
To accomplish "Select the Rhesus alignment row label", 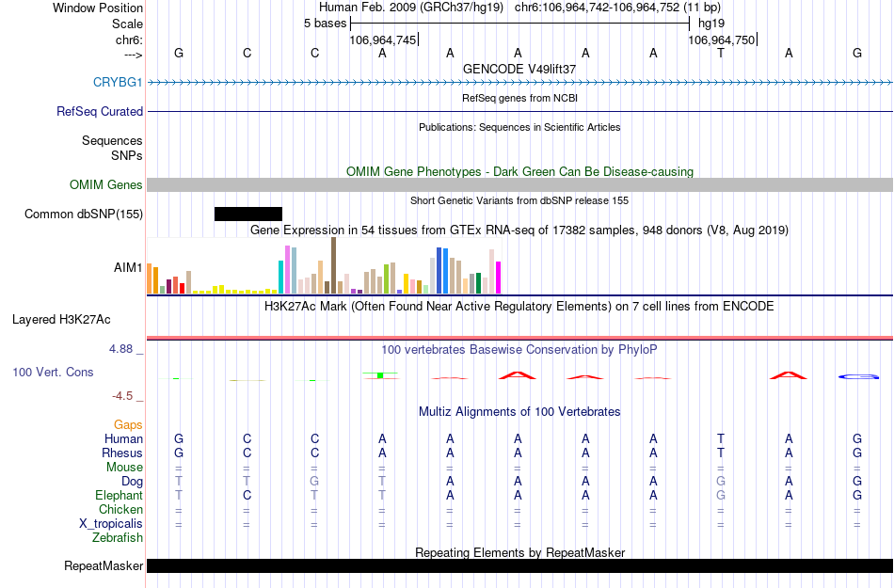I will (122, 453).
